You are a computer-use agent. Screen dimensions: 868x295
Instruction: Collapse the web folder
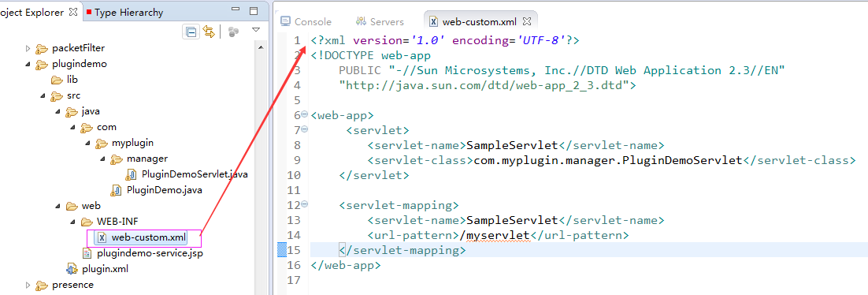(57, 207)
